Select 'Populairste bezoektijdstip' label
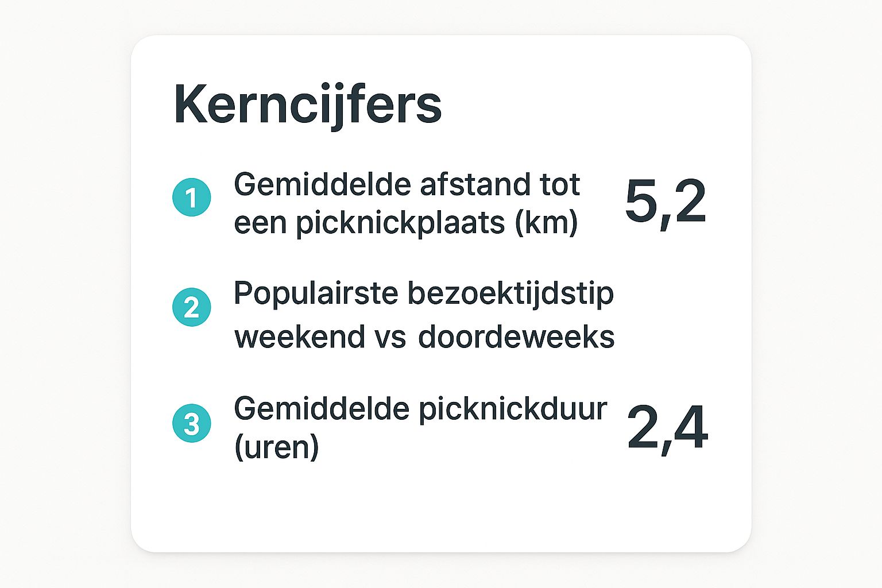 (x=424, y=295)
